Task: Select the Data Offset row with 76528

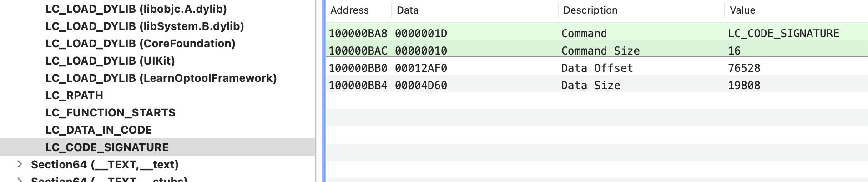Action: click(x=597, y=68)
